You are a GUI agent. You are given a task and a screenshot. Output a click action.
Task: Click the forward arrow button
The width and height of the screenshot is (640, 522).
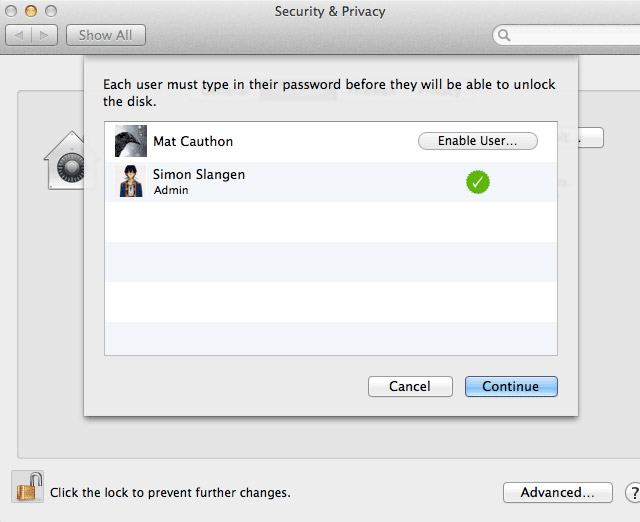tap(44, 35)
